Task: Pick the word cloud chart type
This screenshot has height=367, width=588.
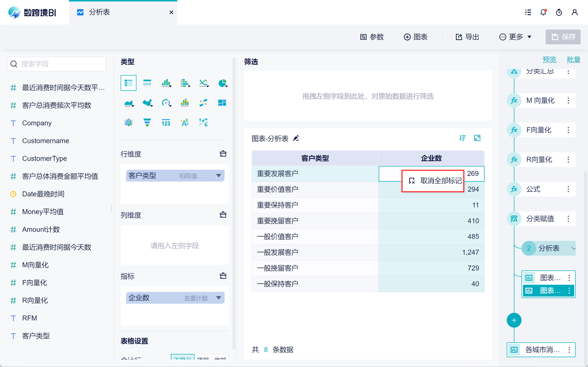Action: 185,122
